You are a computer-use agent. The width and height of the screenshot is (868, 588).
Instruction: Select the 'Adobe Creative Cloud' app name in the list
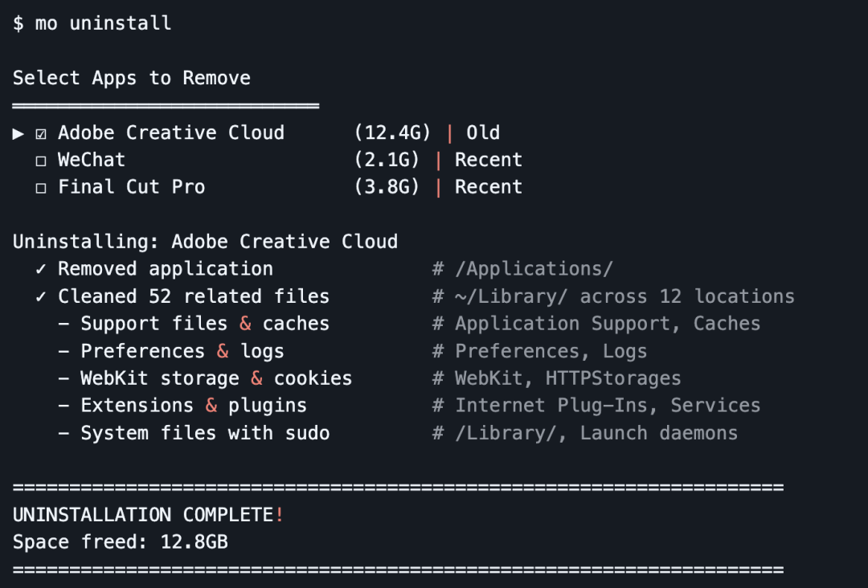pos(171,133)
